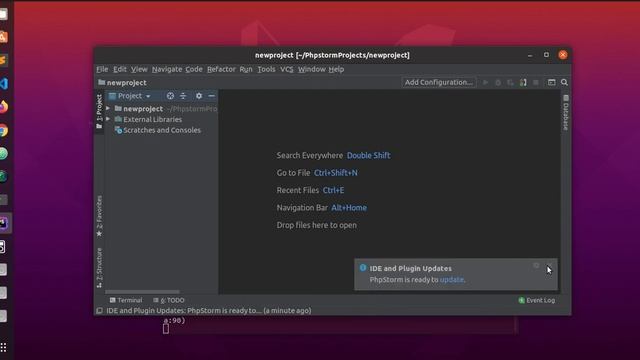
Task: Click status bar update message text
Action: tap(209, 311)
